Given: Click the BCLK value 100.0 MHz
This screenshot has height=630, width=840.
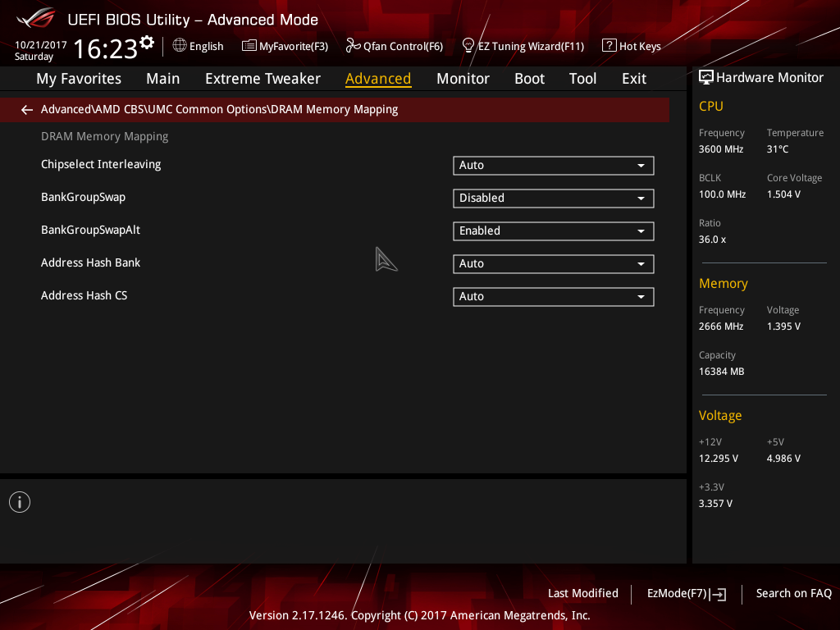Looking at the screenshot, I should pos(722,194).
